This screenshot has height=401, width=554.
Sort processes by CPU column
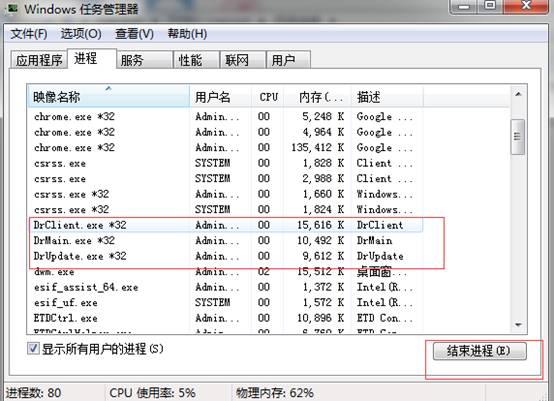[267, 96]
